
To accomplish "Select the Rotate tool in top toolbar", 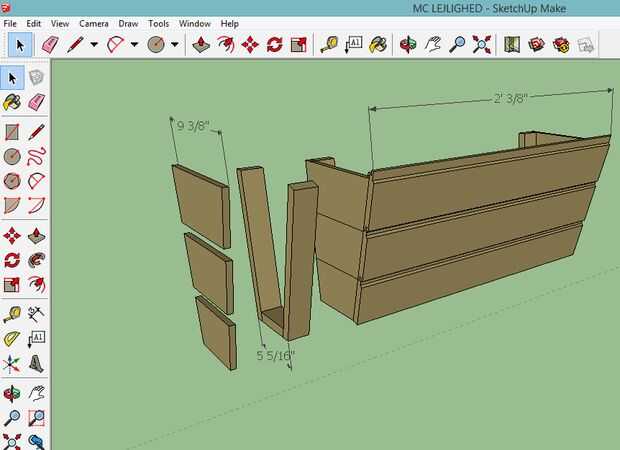I will tap(275, 45).
